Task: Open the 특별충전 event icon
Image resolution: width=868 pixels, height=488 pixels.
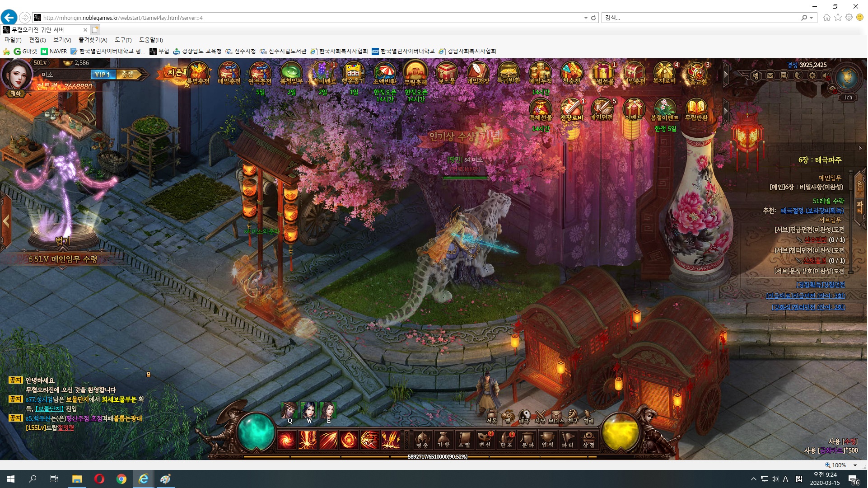Action: coord(198,74)
